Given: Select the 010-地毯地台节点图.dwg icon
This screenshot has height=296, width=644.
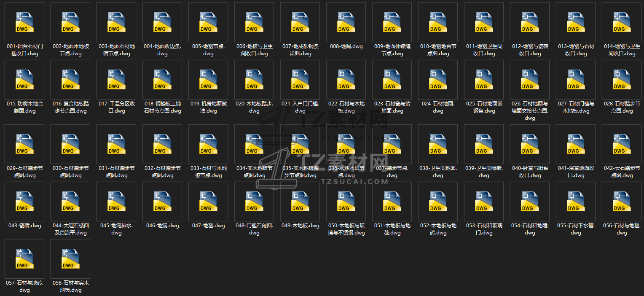Looking at the screenshot, I should (x=438, y=22).
